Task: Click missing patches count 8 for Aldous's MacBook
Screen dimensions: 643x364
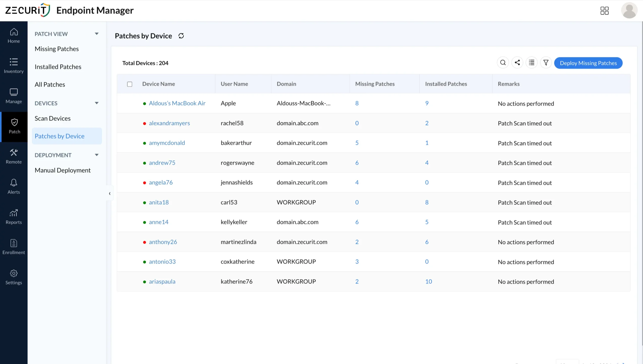Action: (x=357, y=103)
